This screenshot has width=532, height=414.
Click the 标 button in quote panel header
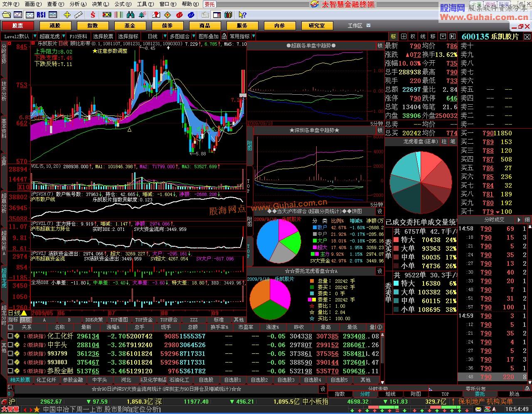tap(393, 37)
